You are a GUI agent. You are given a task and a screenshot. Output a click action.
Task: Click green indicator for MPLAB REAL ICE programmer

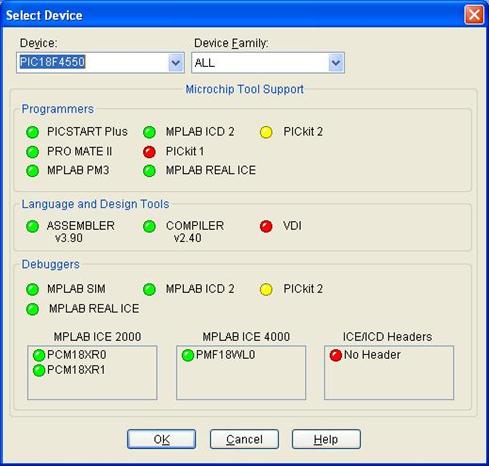[149, 171]
